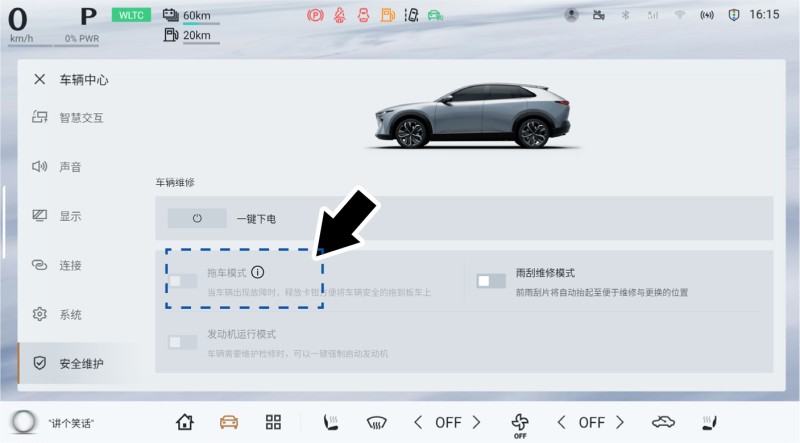The image size is (800, 443).
Task: Open the 显示 settings section
Action: [57, 216]
